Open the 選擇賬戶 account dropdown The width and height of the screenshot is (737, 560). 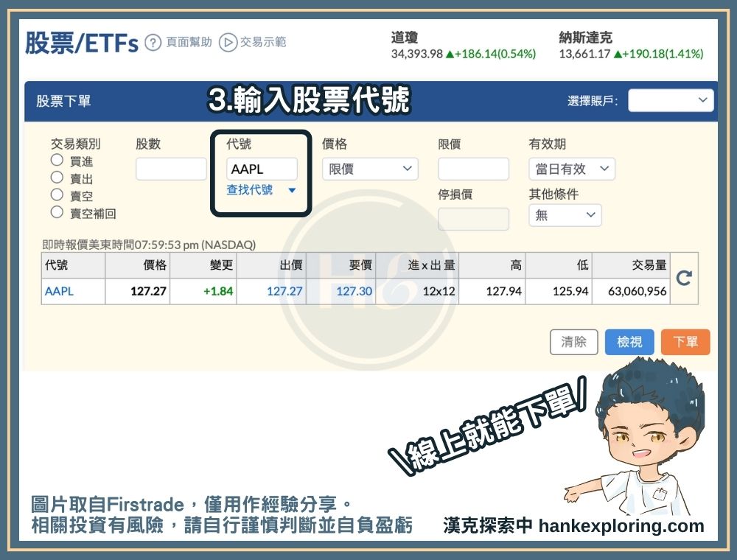coord(671,100)
